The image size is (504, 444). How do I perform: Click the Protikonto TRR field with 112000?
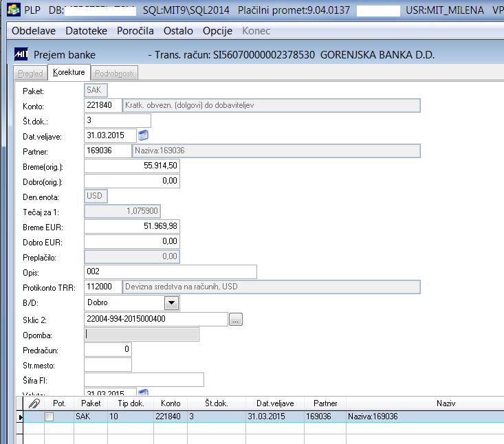[x=103, y=287]
